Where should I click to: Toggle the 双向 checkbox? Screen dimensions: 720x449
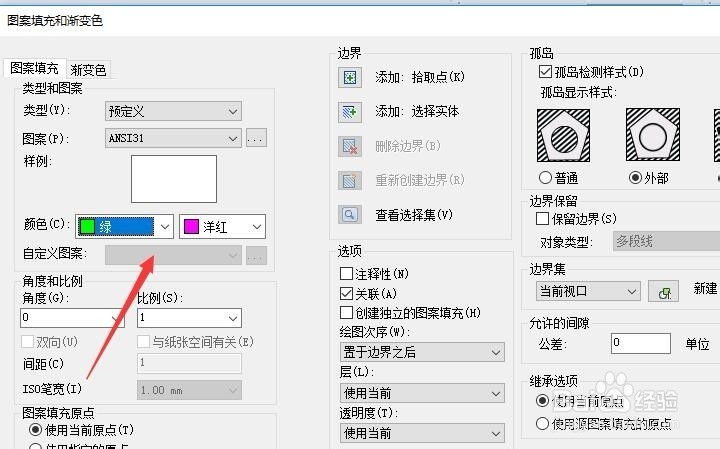pyautogui.click(x=28, y=342)
